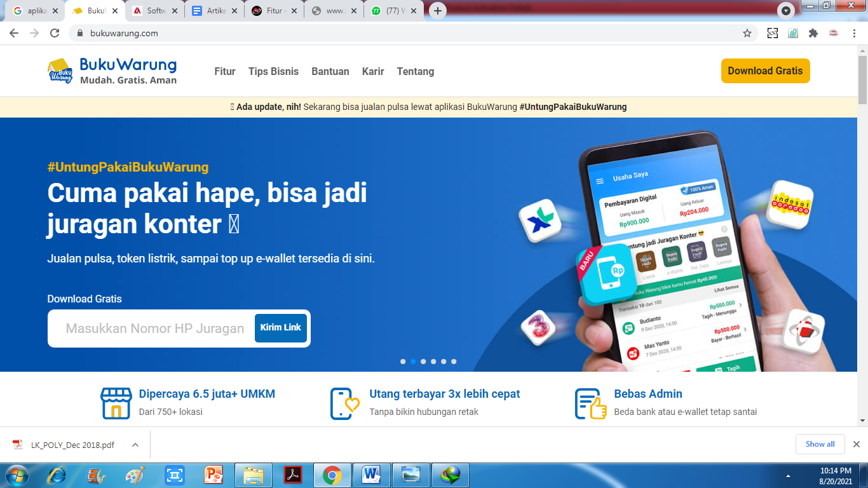The width and height of the screenshot is (868, 488).
Task: Open Internet Download Manager from the taskbar
Action: (451, 475)
